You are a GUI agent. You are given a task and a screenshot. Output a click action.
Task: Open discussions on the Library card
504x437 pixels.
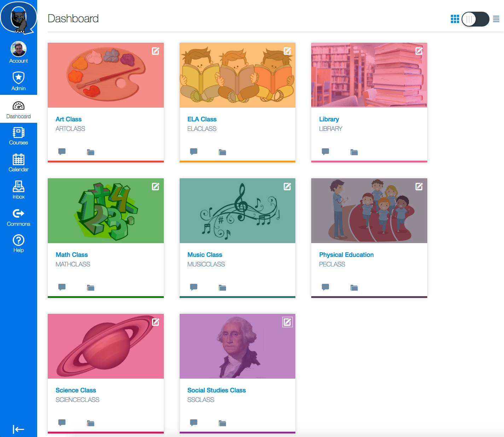325,151
